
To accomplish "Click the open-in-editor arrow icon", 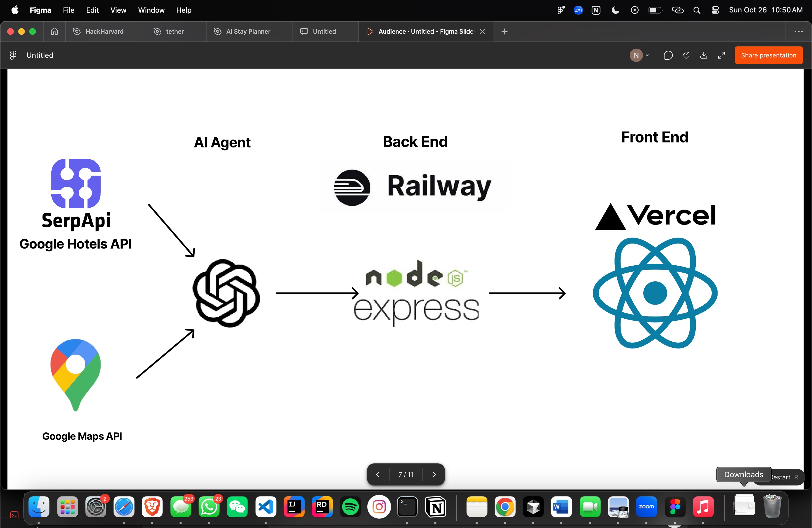I will click(686, 55).
